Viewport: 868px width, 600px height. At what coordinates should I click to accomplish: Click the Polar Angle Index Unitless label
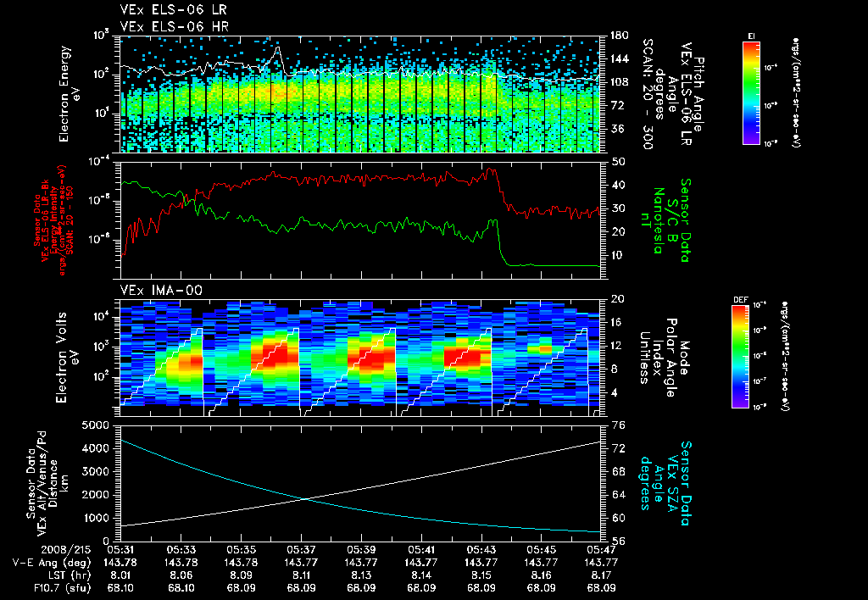tap(657, 357)
